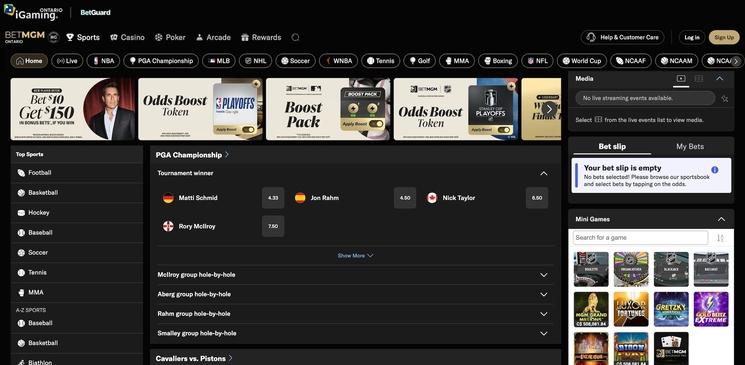
Task: Select Nick Taylor odds 6.50
Action: coord(537,198)
